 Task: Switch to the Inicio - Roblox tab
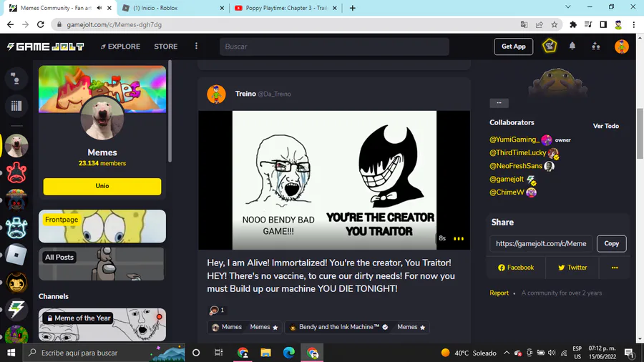tap(172, 8)
